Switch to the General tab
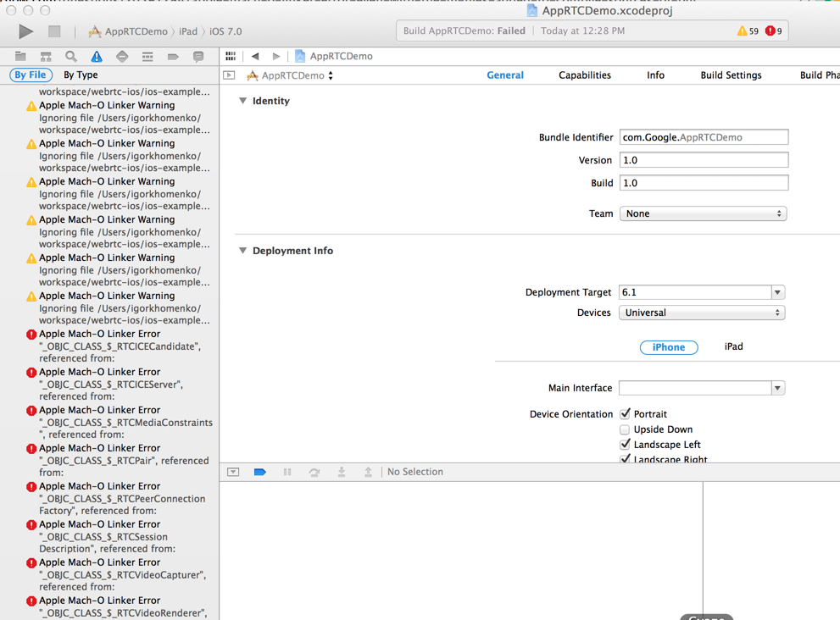The width and height of the screenshot is (840, 620). (x=505, y=75)
